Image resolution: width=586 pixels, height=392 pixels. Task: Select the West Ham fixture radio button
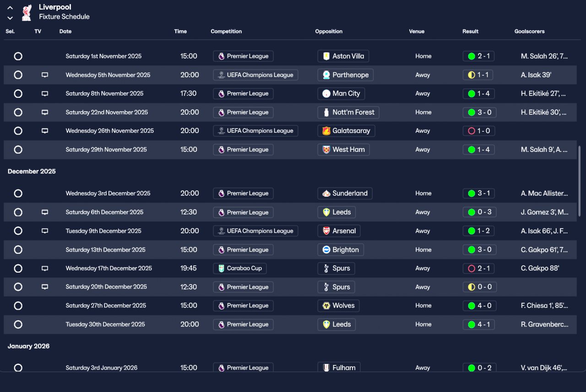(x=18, y=150)
